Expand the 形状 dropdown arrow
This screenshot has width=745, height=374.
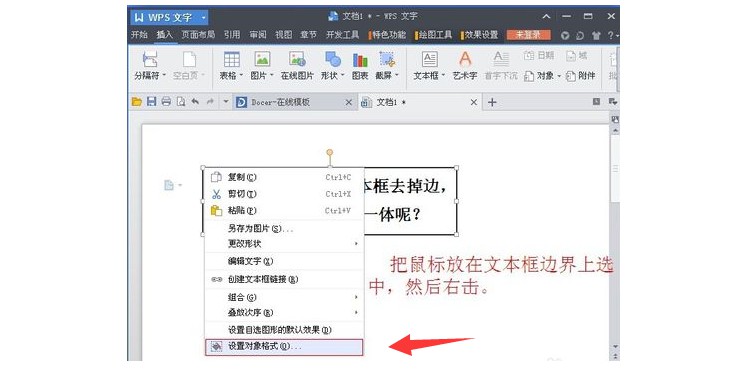coord(342,76)
